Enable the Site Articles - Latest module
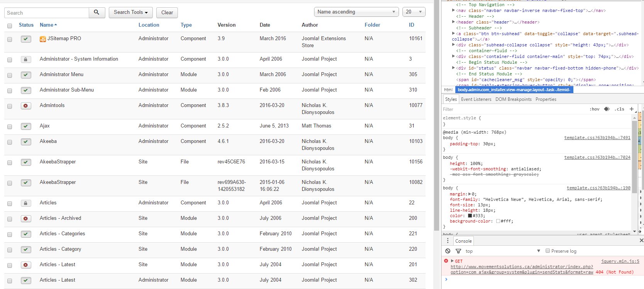This screenshot has width=644, height=289. [26, 265]
